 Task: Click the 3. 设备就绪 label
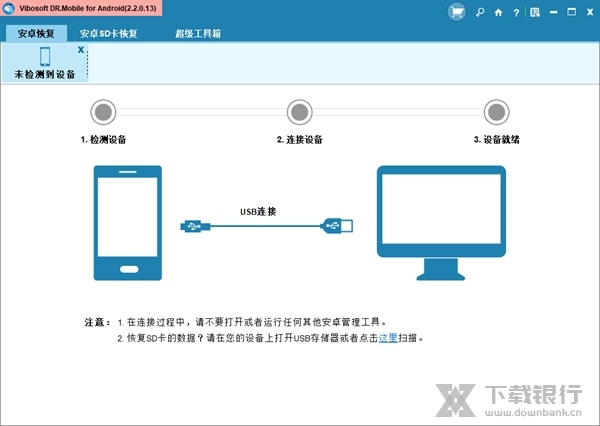496,139
